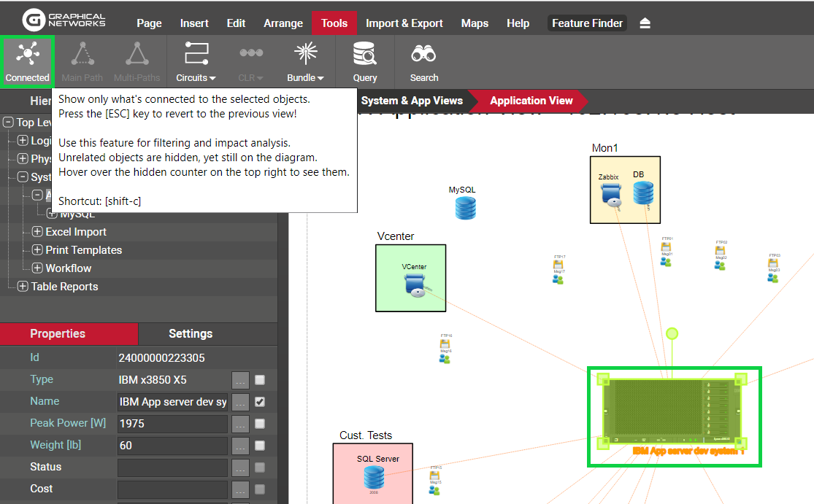
Task: Open the Circuits dropdown
Action: 196,62
